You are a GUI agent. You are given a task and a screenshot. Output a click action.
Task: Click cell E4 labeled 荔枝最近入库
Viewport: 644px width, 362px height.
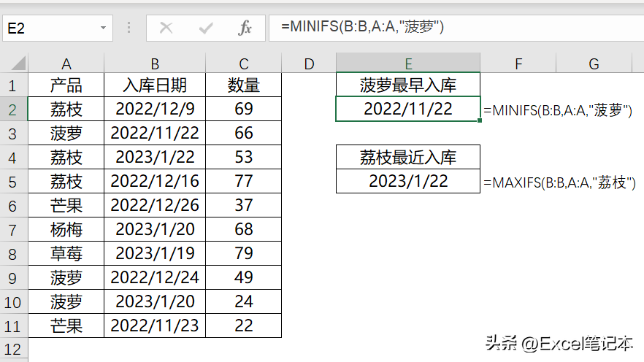(x=408, y=157)
